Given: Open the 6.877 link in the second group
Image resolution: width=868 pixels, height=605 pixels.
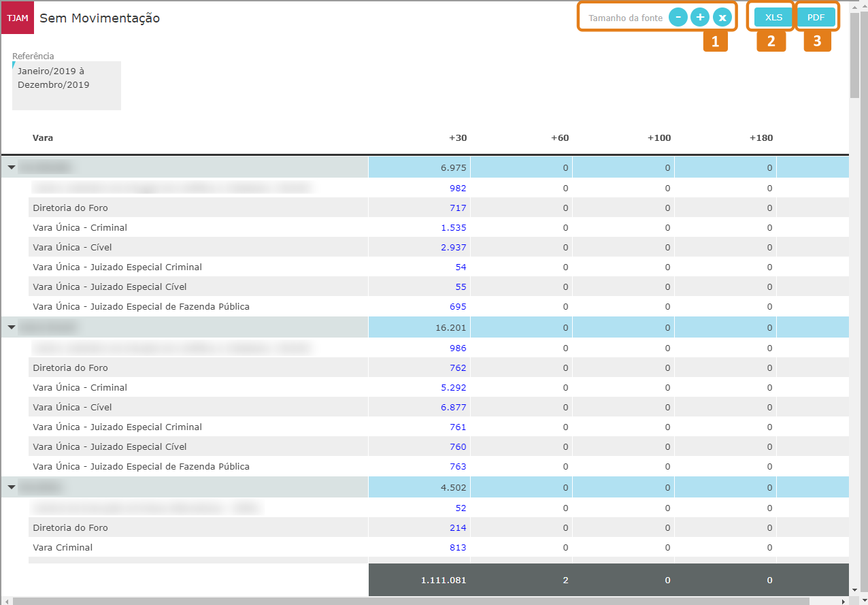Looking at the screenshot, I should click(x=454, y=407).
